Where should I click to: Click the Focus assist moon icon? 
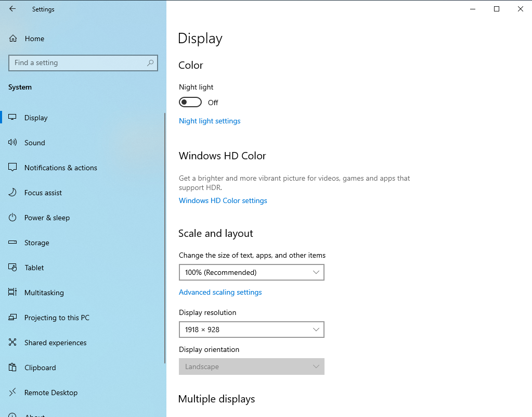(13, 193)
